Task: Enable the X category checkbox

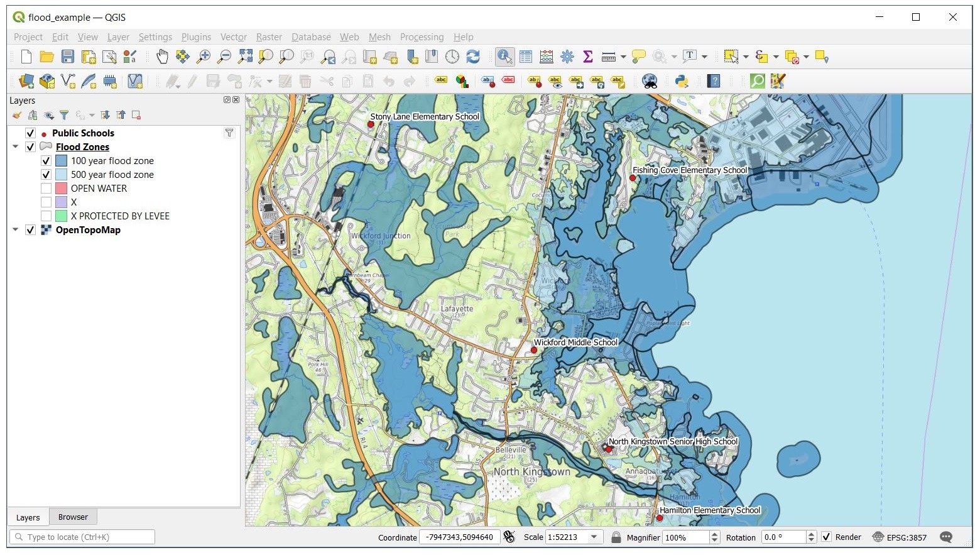Action: coord(46,202)
